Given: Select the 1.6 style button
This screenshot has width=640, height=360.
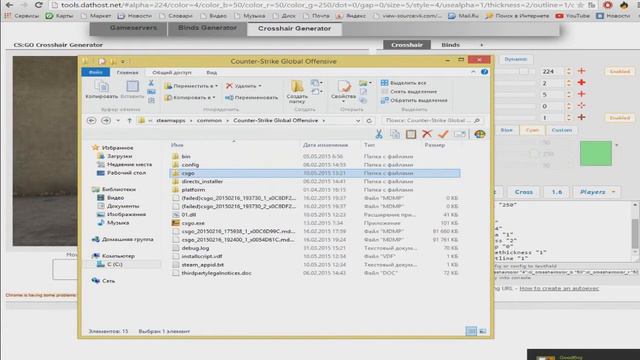Looking at the screenshot, I should pos(557,192).
